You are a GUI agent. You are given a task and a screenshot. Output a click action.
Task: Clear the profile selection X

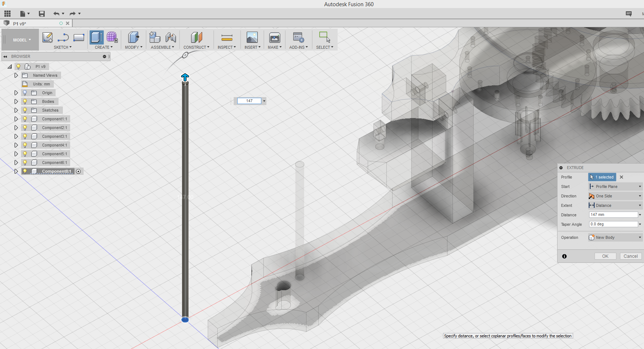pos(621,177)
